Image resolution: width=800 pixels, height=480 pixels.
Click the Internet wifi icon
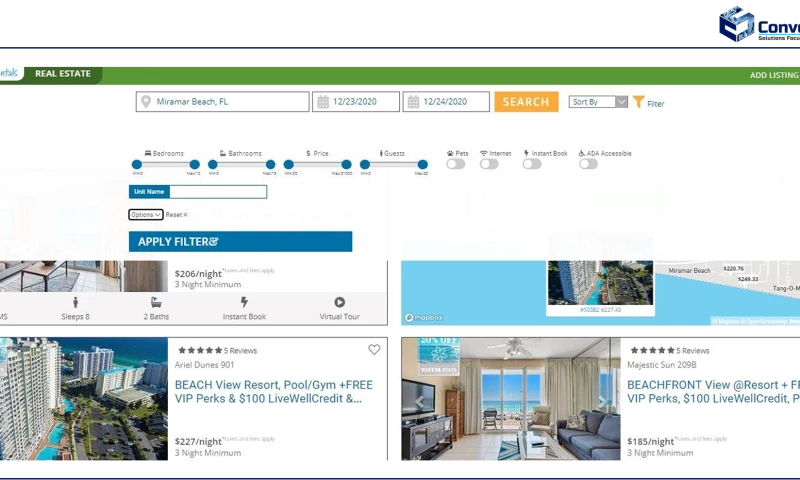click(484, 153)
